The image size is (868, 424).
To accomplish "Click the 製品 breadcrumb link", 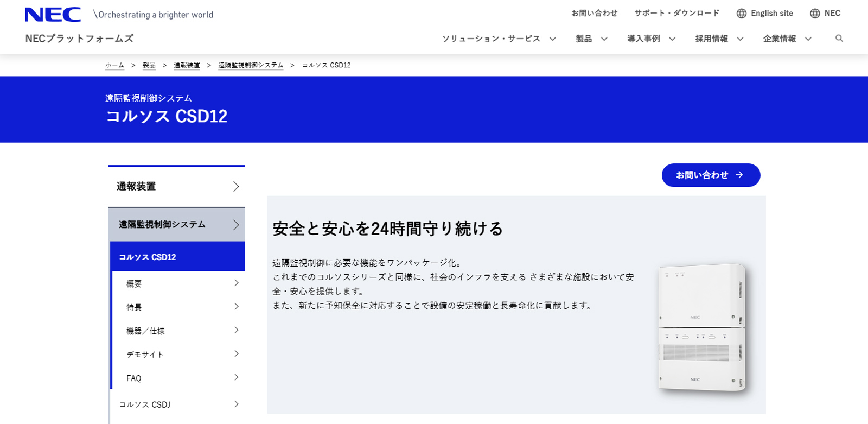I will 149,65.
